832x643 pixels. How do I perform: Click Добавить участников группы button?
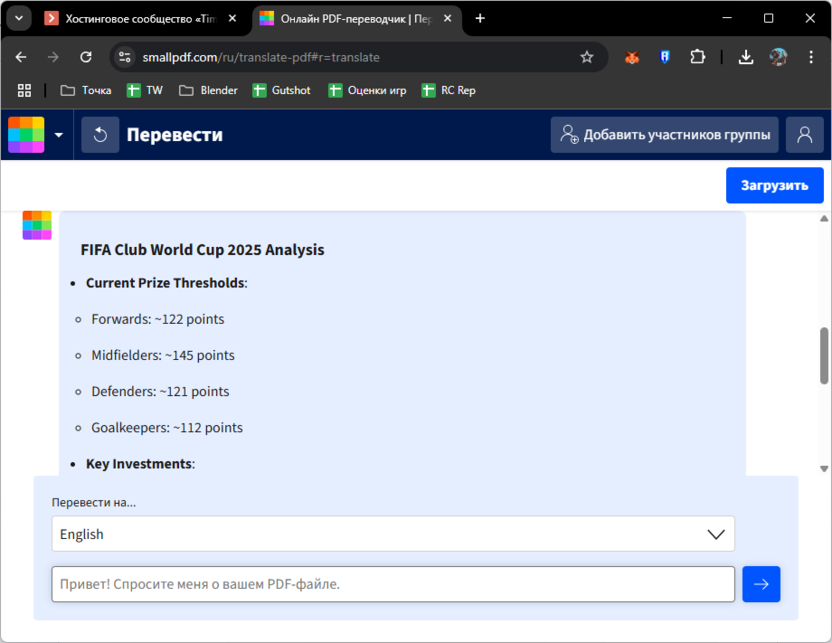pos(664,135)
